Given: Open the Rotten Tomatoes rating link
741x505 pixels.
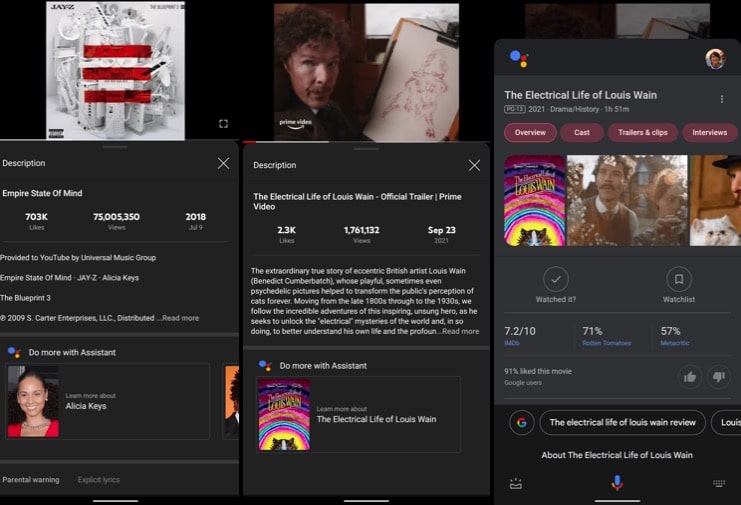Looking at the screenshot, I should click(x=606, y=343).
